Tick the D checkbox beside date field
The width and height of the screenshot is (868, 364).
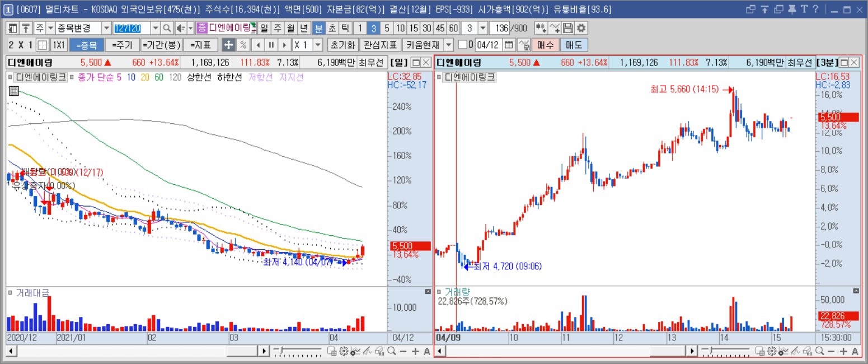pyautogui.click(x=462, y=45)
